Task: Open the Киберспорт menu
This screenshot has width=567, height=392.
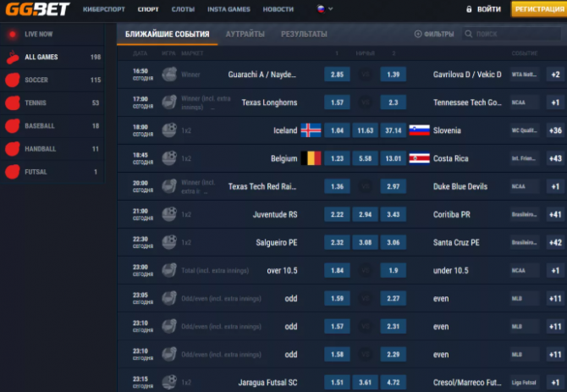Action: [x=104, y=9]
